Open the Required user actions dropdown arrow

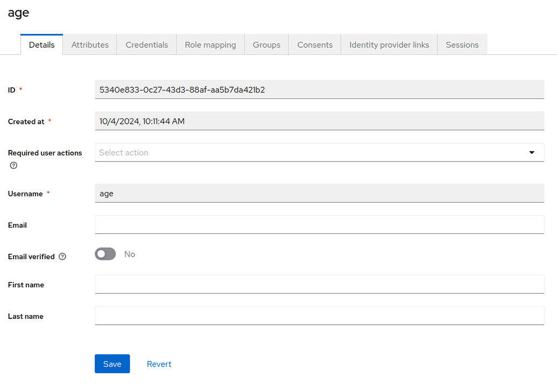532,153
